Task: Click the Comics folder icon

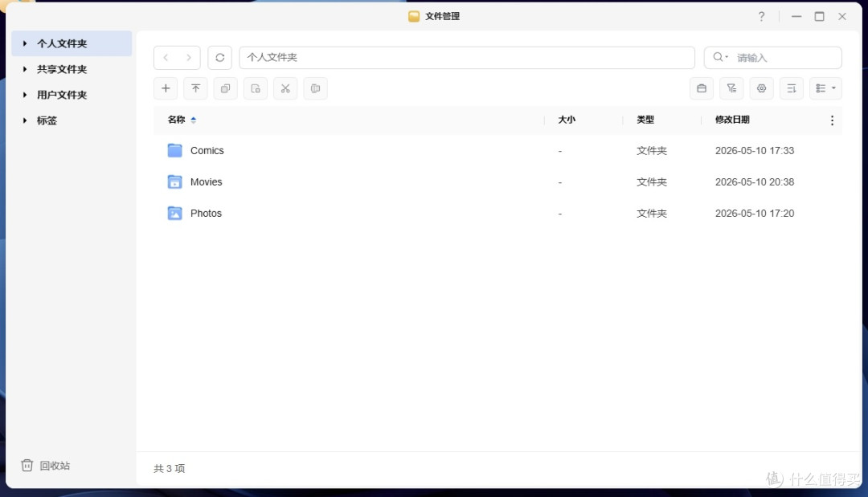Action: click(x=175, y=150)
